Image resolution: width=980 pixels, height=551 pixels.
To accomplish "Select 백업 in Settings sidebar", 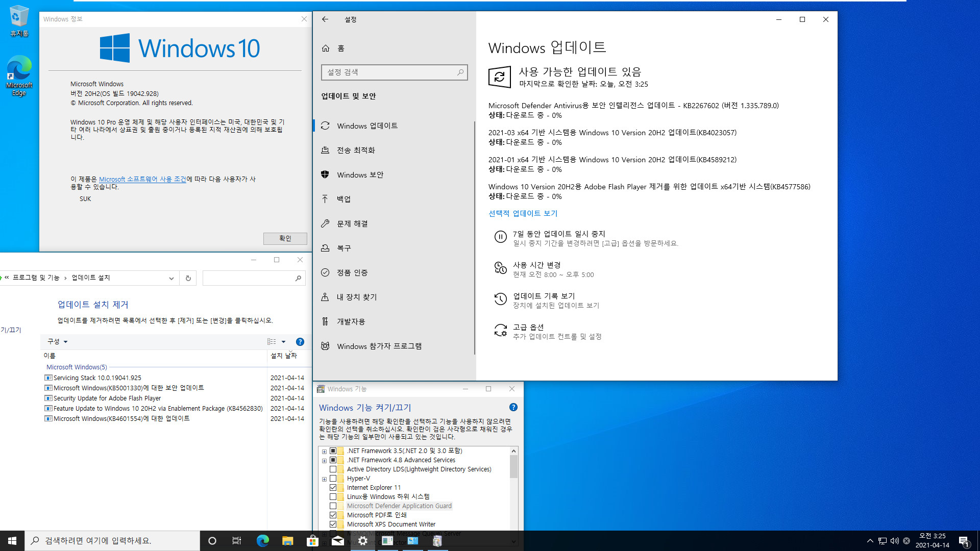I will [394, 199].
